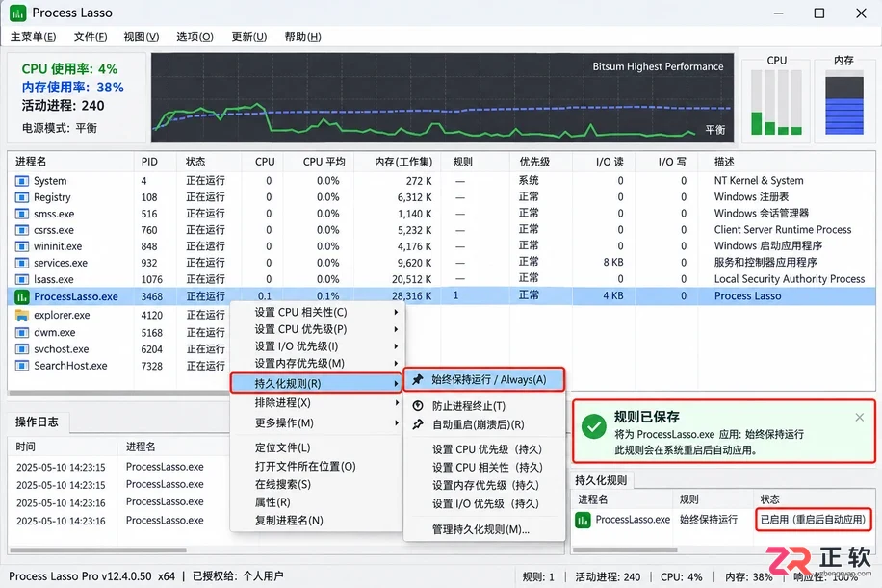Open the 主菜单(E) menu
The width and height of the screenshot is (882, 588).
click(33, 37)
